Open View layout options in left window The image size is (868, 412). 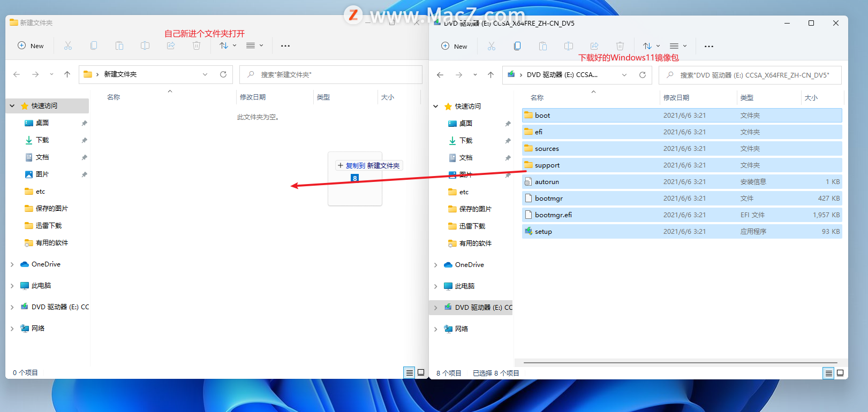254,45
